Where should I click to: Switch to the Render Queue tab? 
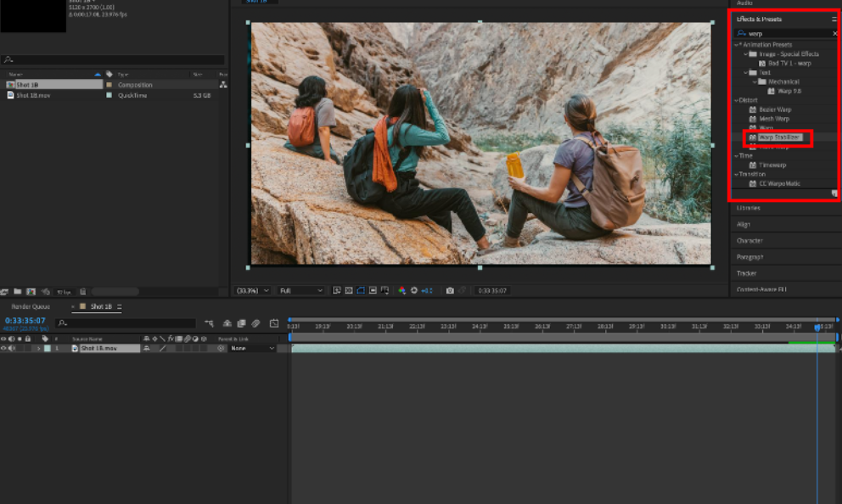[30, 306]
